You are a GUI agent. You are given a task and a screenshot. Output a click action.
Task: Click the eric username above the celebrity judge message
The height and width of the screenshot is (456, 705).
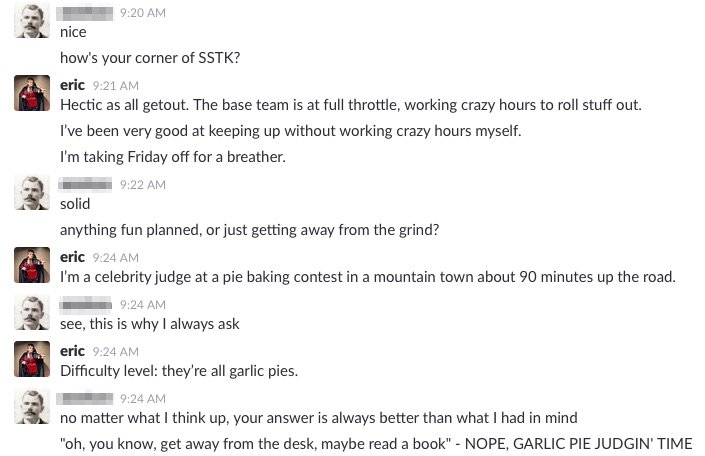tap(72, 257)
